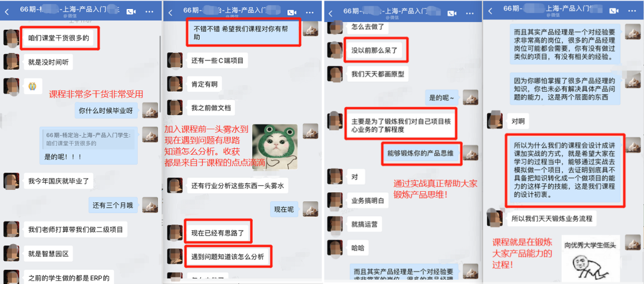Tap video call icon above '没以前那么呆了' chat
This screenshot has height=284, width=644.
click(452, 13)
